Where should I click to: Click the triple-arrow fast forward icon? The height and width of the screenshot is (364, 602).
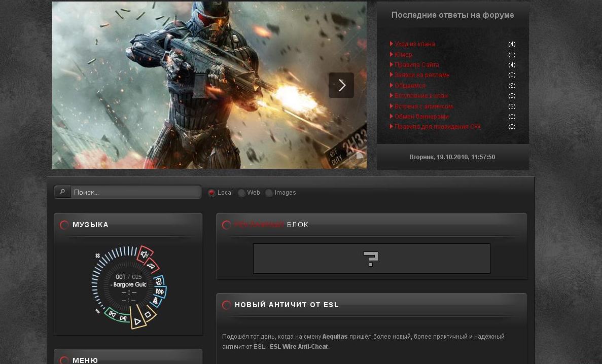[x=160, y=292]
